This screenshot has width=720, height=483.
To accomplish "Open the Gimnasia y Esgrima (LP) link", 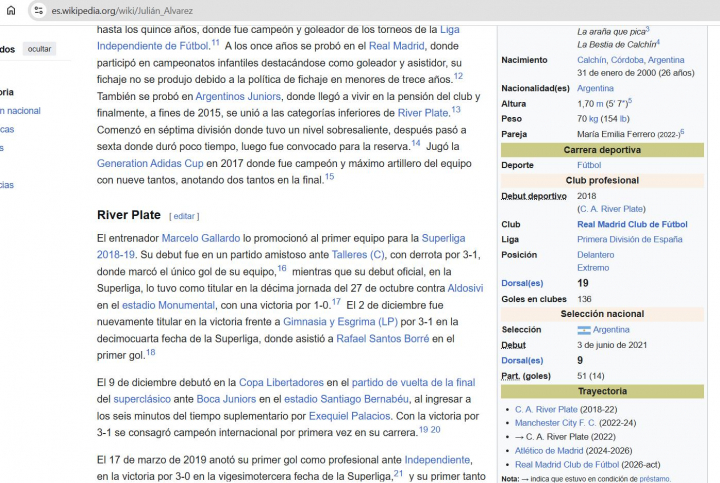I will pyautogui.click(x=340, y=322).
